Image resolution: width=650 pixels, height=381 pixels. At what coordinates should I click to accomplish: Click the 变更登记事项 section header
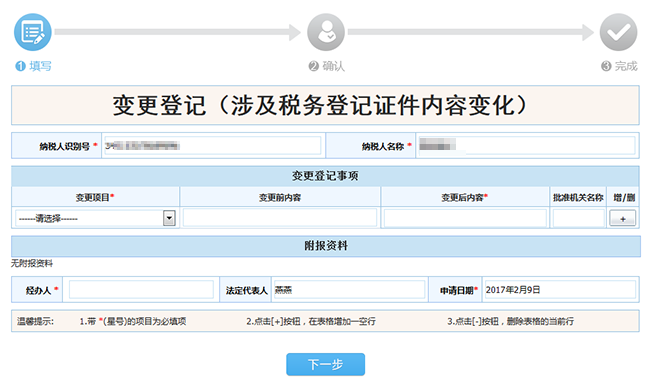[x=325, y=176]
